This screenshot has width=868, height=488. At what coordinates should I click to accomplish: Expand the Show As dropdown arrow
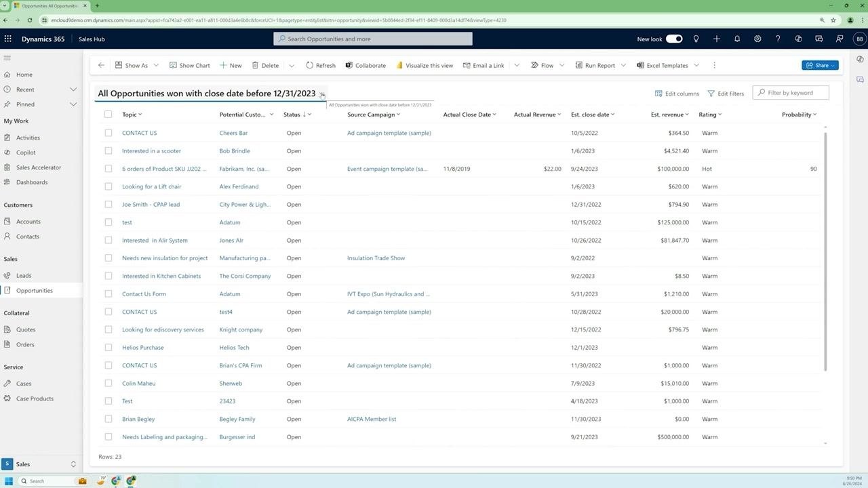tap(156, 65)
